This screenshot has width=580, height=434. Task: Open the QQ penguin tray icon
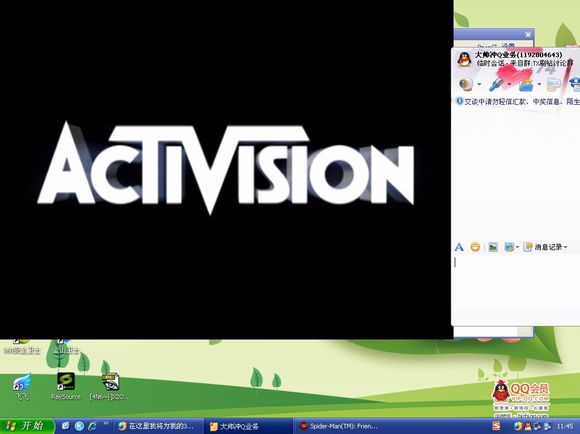[x=528, y=427]
